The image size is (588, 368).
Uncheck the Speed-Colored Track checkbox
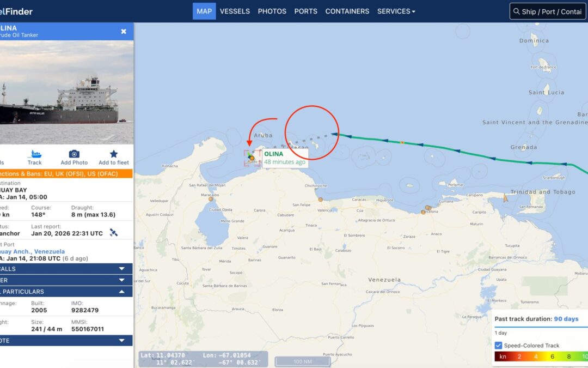[x=498, y=345]
